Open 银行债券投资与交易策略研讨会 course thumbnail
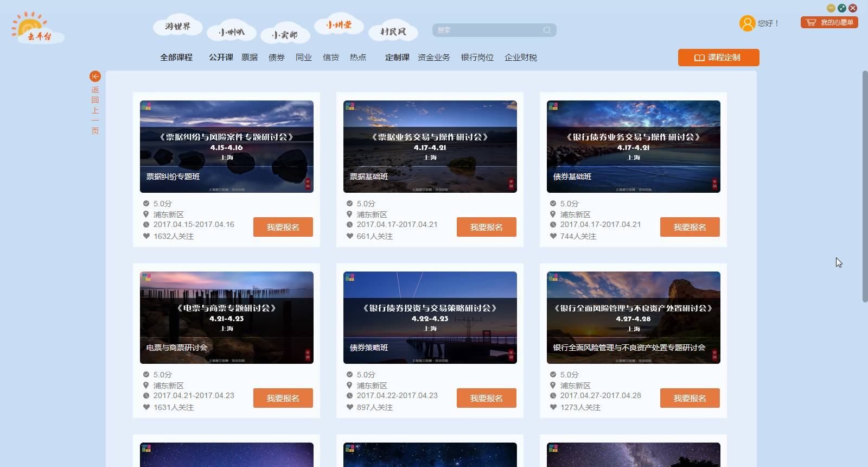The image size is (868, 467). point(430,318)
